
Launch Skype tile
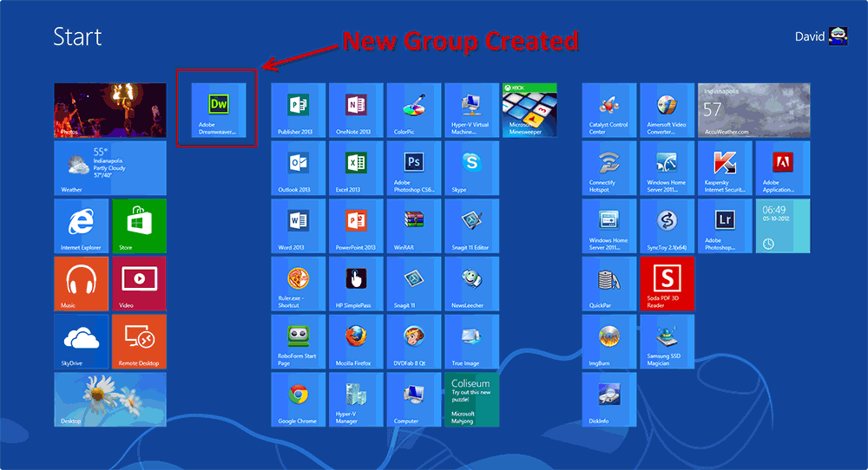pos(471,168)
